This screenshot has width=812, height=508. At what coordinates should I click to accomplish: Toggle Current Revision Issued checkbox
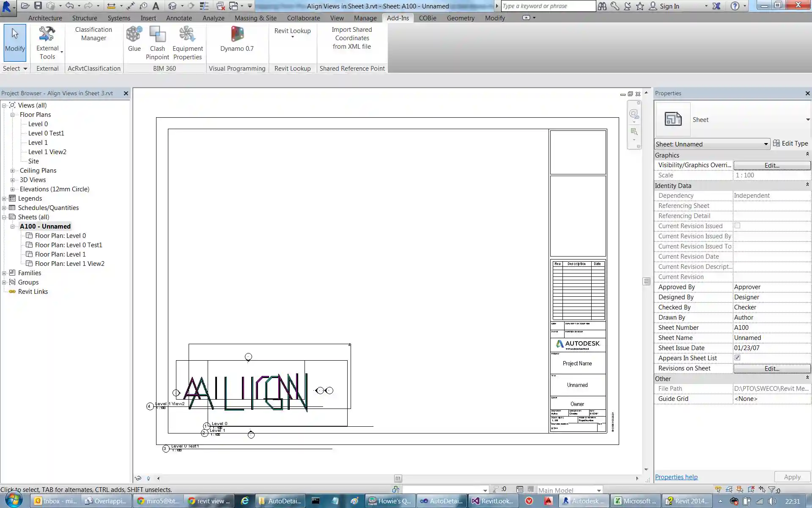pos(737,226)
